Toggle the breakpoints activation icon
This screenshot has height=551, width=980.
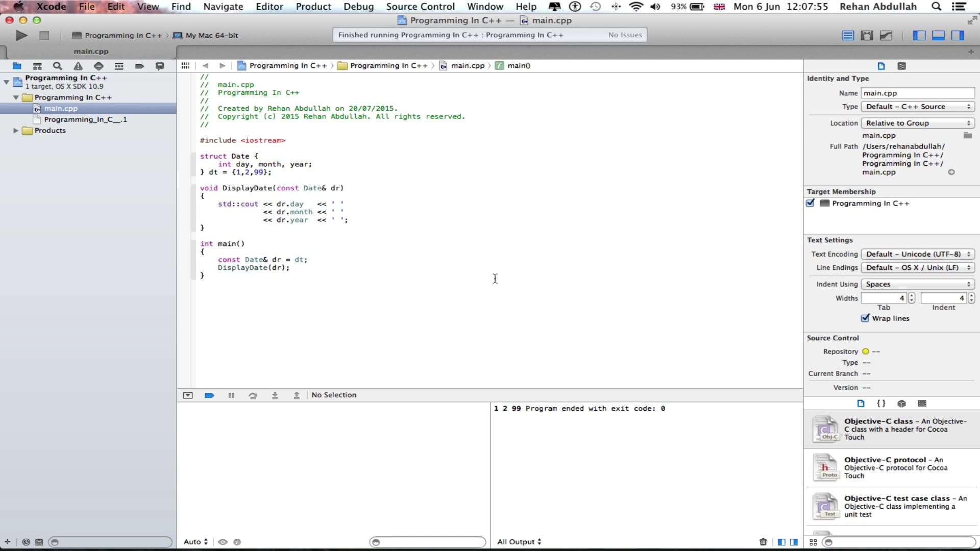coord(209,395)
